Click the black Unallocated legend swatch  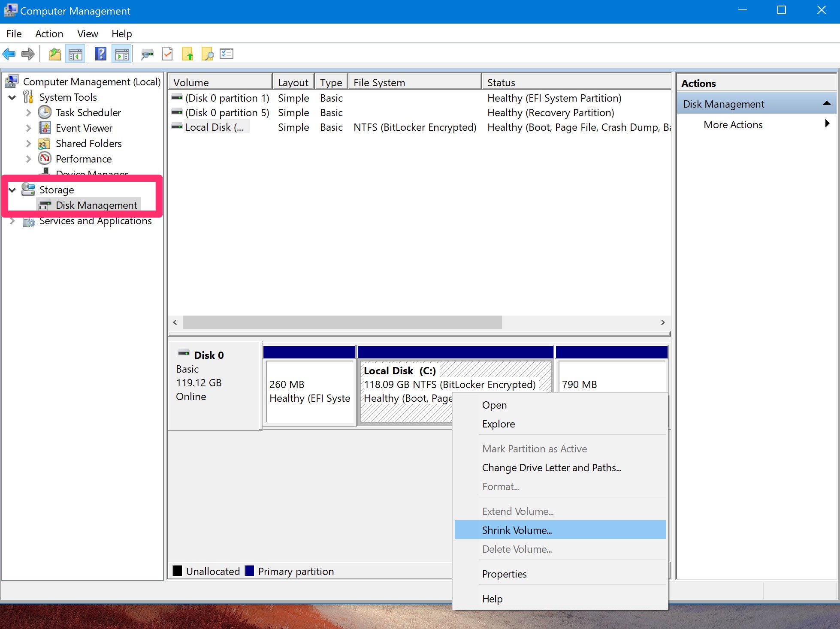coord(177,571)
